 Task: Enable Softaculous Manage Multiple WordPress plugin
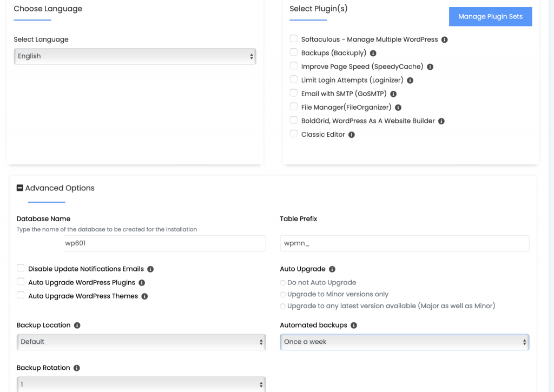click(294, 39)
